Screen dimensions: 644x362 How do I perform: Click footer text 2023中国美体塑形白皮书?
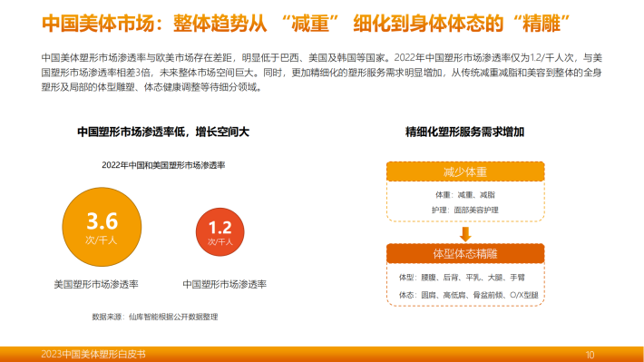coord(93,354)
